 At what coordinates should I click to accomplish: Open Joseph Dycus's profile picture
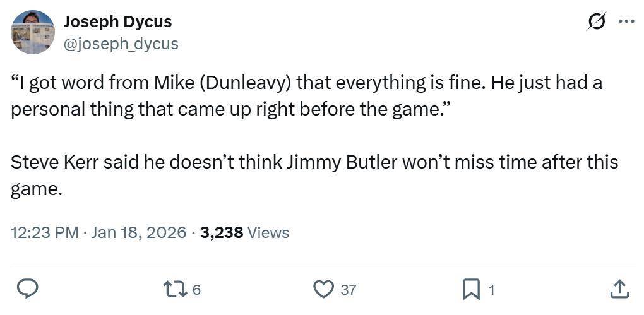point(33,32)
